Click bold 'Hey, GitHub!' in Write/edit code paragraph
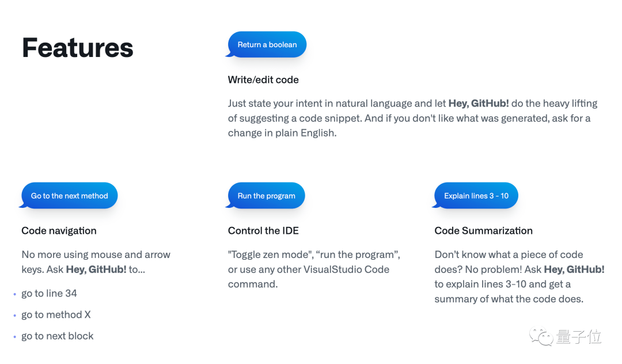This screenshot has height=364, width=622. [x=479, y=104]
